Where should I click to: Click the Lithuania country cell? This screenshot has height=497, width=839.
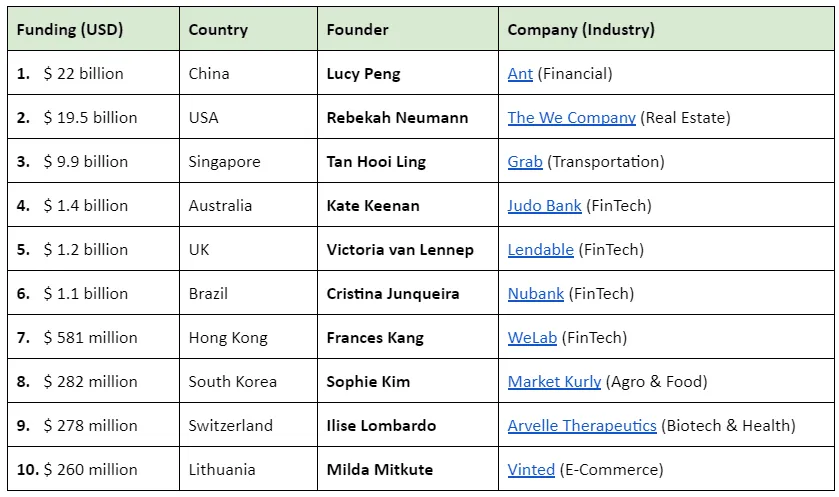click(x=248, y=469)
